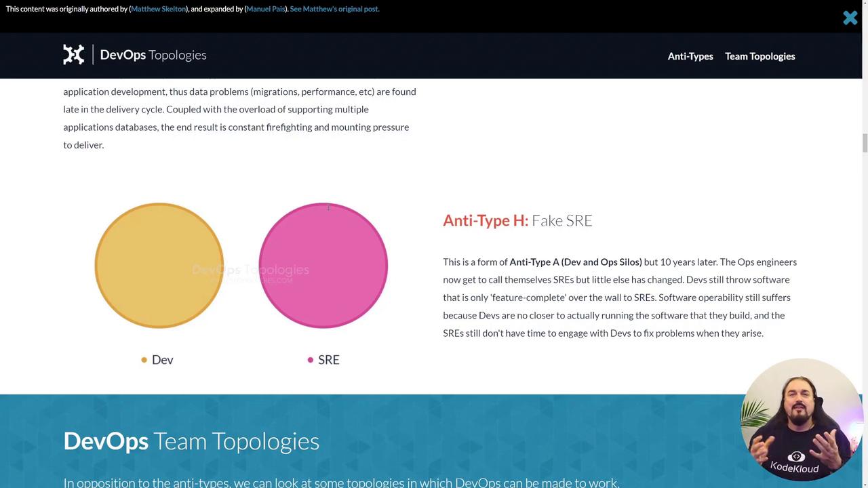Select the SRE legend label
The image size is (868, 488).
[329, 360]
